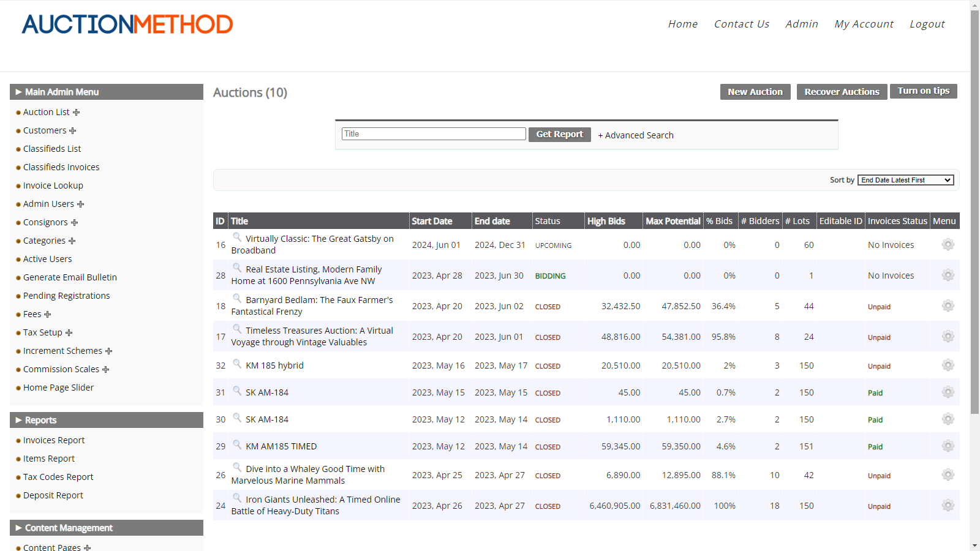Viewport: 980px width, 551px height.
Task: Sort table by Start Date column header
Action: click(432, 221)
